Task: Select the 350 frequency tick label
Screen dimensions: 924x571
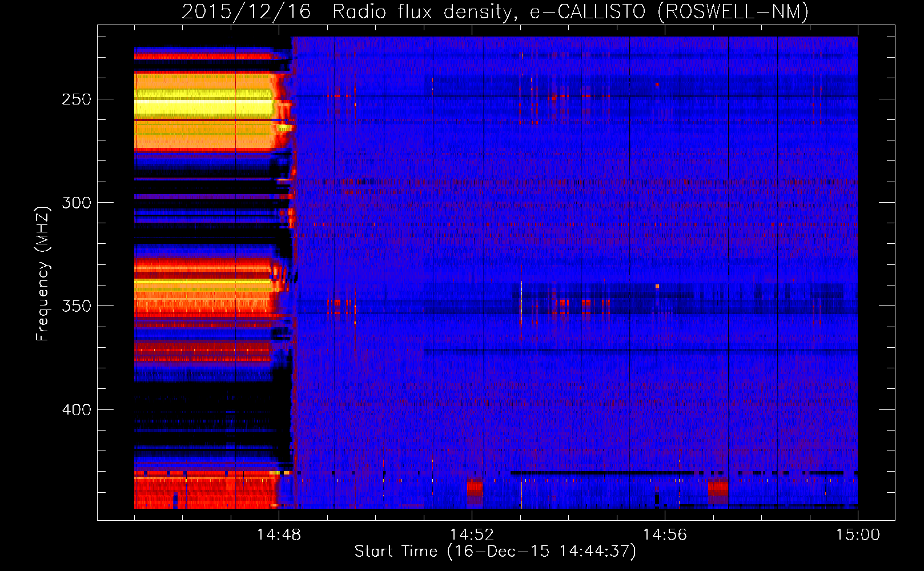Action: (x=77, y=306)
